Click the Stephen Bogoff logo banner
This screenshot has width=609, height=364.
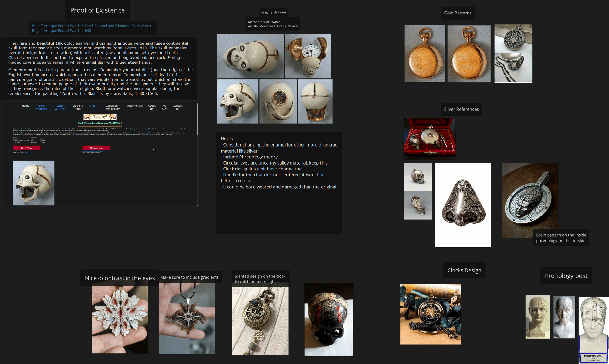[100, 117]
